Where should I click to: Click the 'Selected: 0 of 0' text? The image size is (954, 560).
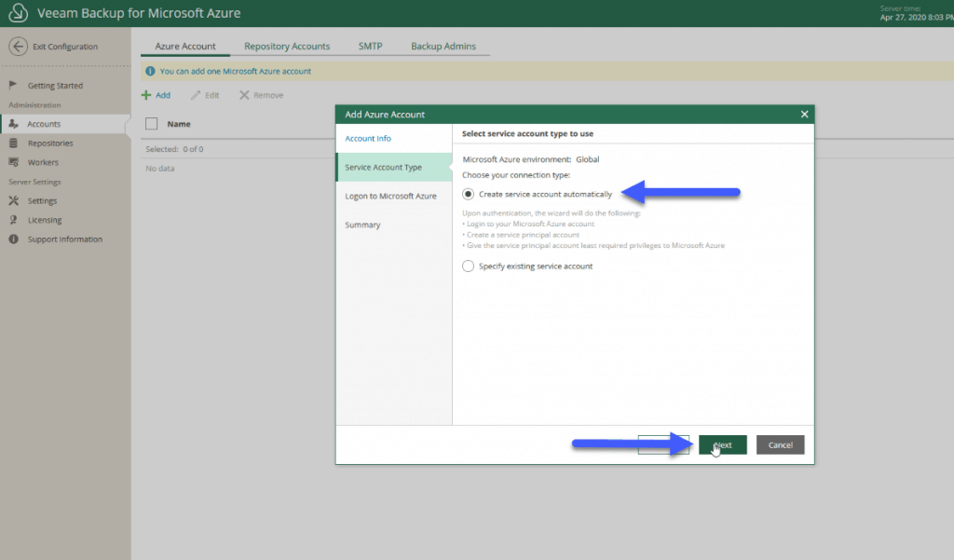[174, 149]
